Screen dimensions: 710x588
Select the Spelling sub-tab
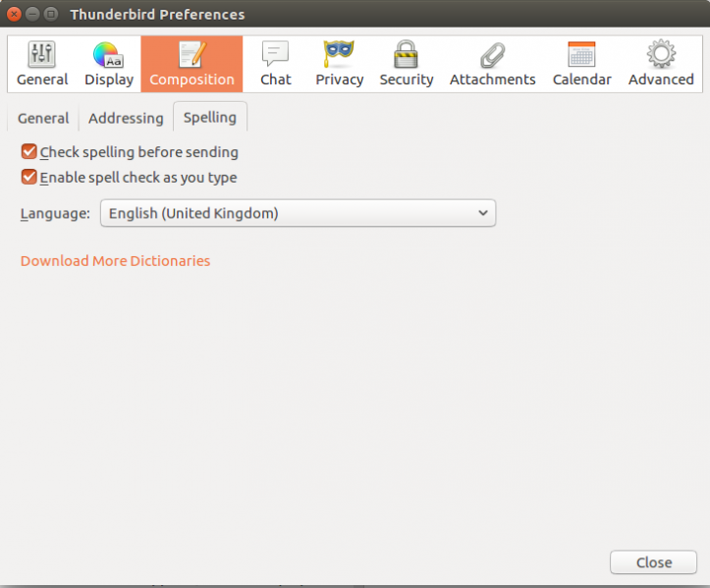coord(210,117)
